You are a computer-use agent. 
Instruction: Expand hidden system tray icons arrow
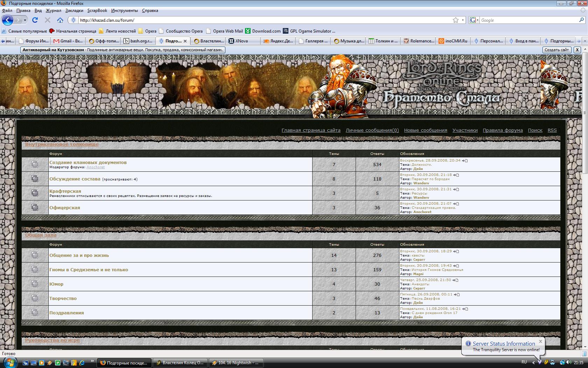point(533,362)
